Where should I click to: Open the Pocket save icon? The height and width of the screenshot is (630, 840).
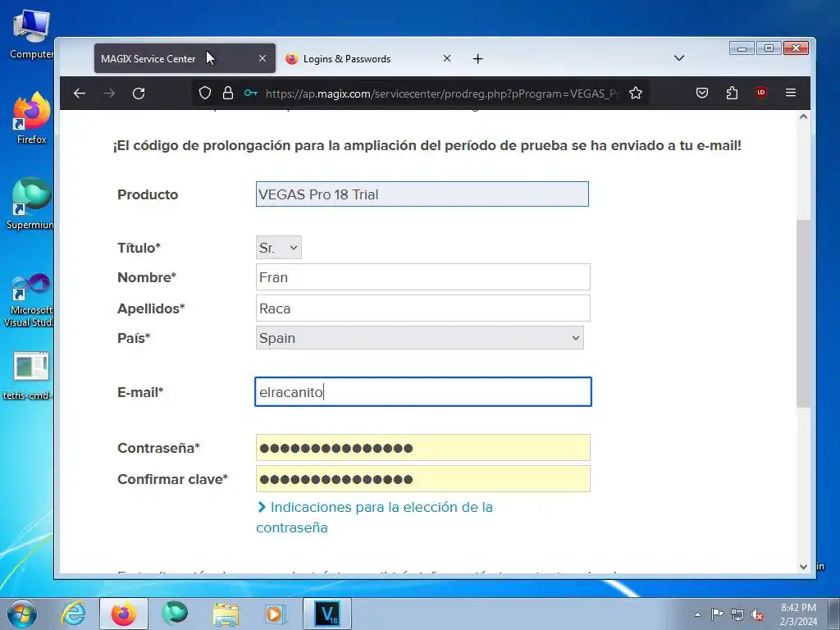click(x=702, y=94)
